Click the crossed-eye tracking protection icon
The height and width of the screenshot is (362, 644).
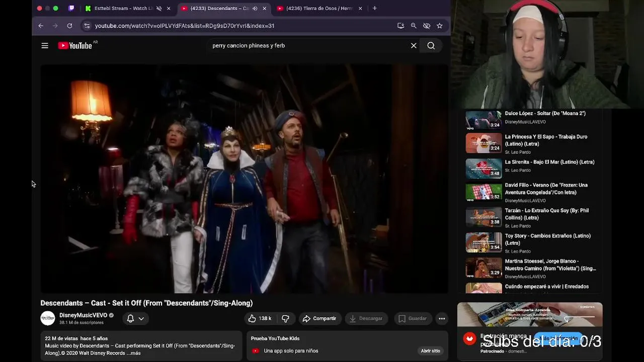(427, 26)
